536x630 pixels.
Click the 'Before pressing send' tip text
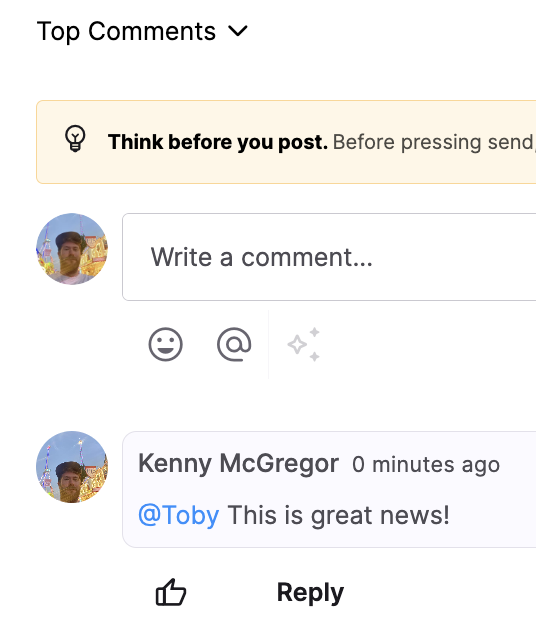coord(434,142)
